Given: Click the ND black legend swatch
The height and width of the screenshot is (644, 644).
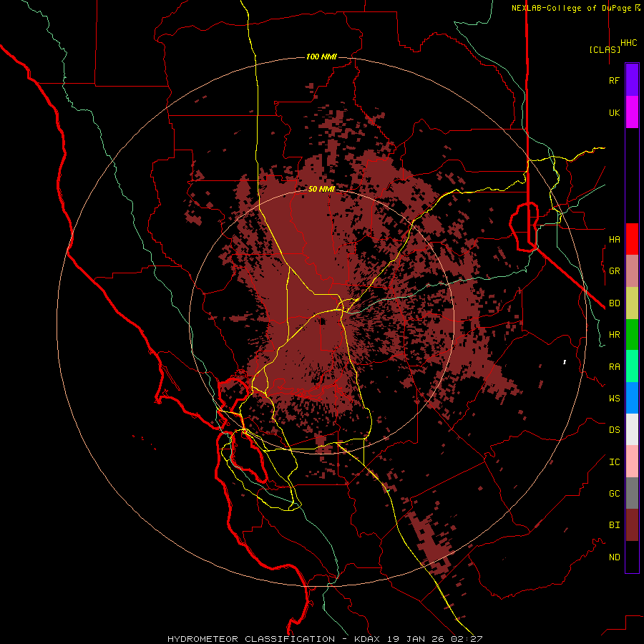Looking at the screenshot, I should tap(632, 557).
